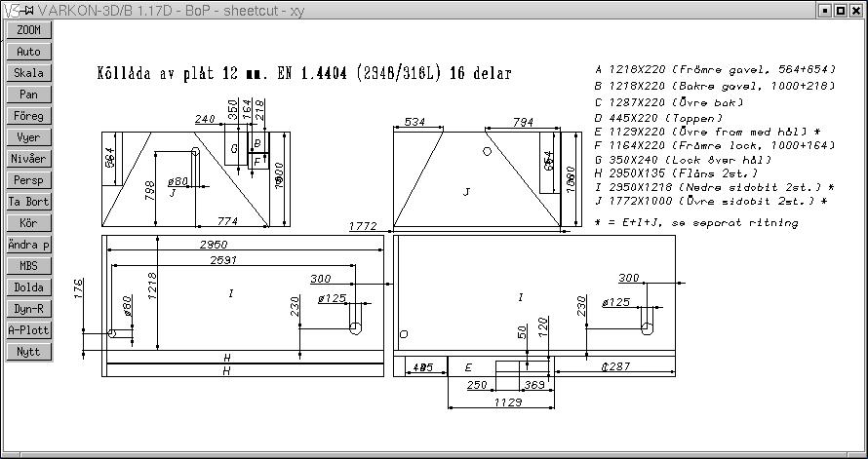Screen dimensions: 868x459
Task: Click the Dolda button
Action: point(29,287)
